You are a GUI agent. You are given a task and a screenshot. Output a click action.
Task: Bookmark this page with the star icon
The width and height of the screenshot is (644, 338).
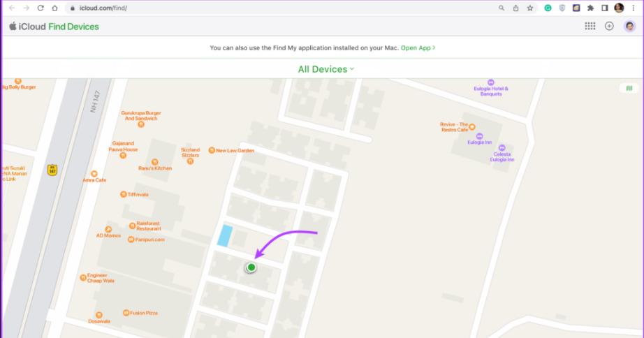tap(530, 8)
